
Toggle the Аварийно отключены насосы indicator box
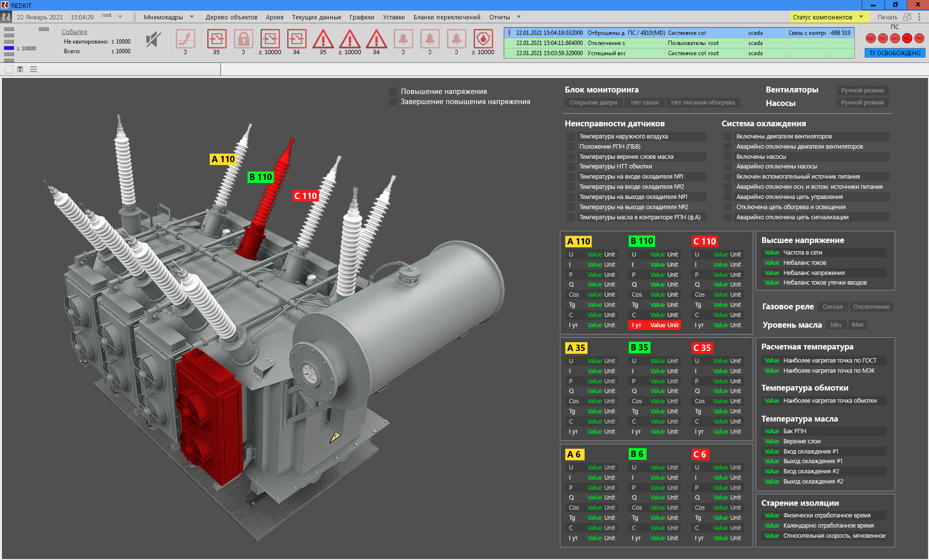click(728, 166)
